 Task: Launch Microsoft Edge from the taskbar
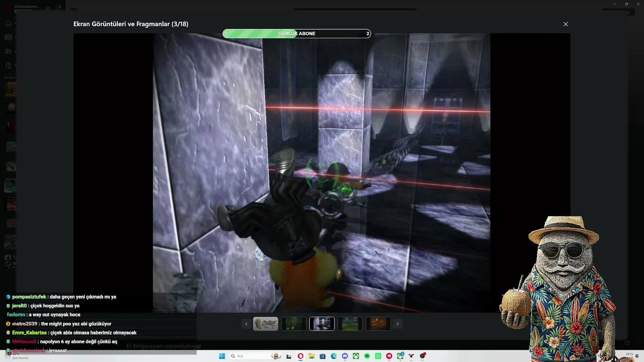[x=334, y=356]
